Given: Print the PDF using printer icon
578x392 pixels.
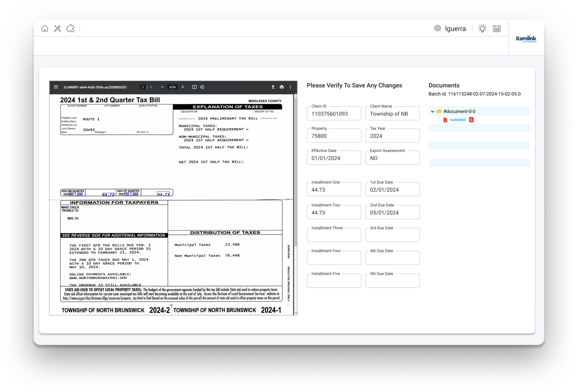Looking at the screenshot, I should click(282, 87).
